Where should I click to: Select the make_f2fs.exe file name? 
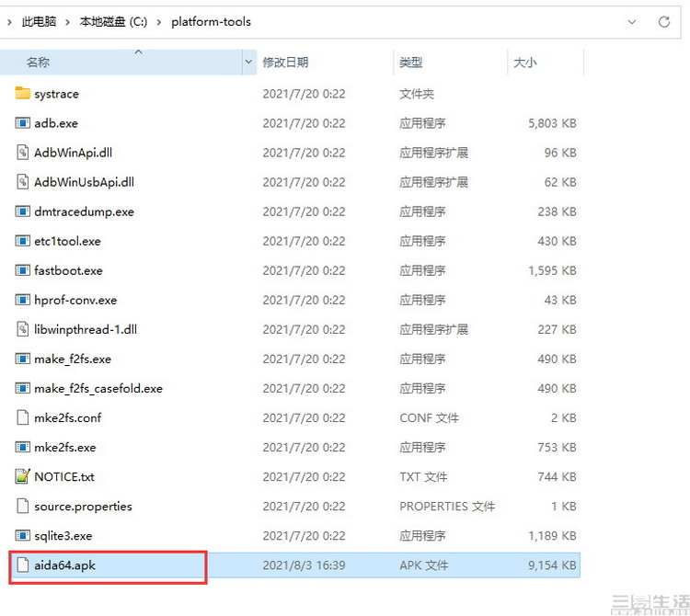click(73, 359)
